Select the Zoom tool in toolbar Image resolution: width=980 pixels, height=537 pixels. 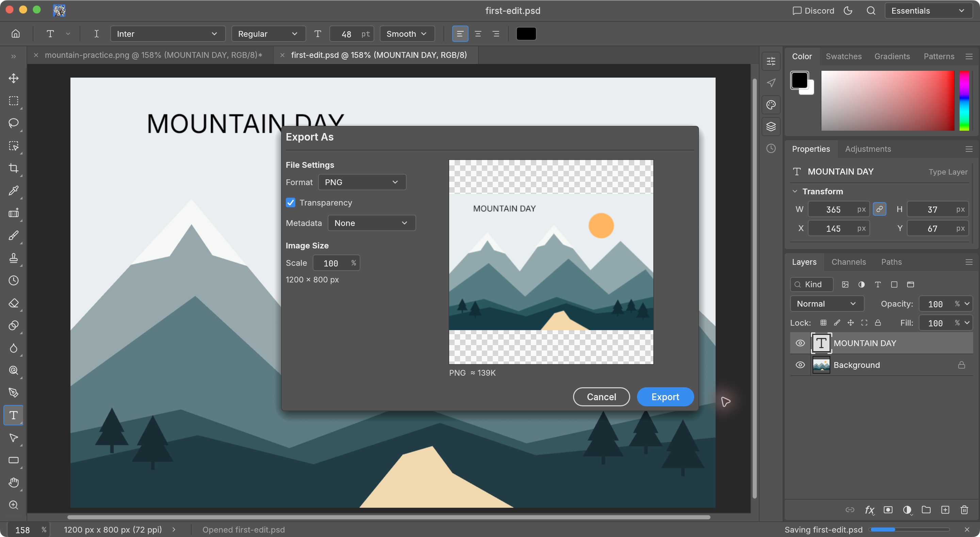[14, 505]
